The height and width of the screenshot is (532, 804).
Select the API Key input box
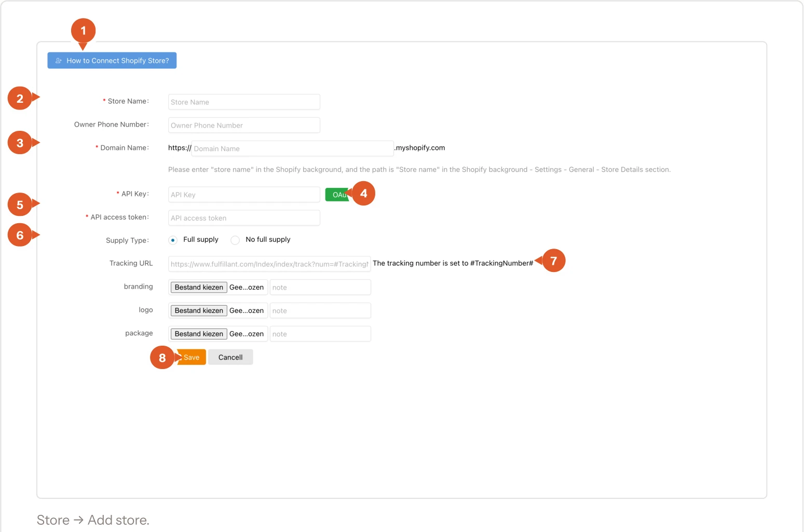point(244,195)
